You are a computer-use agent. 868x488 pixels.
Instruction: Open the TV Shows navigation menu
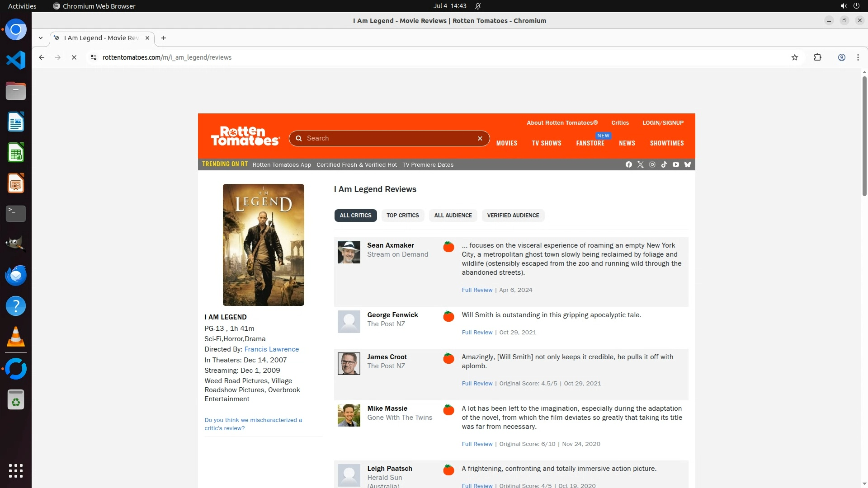coord(546,143)
